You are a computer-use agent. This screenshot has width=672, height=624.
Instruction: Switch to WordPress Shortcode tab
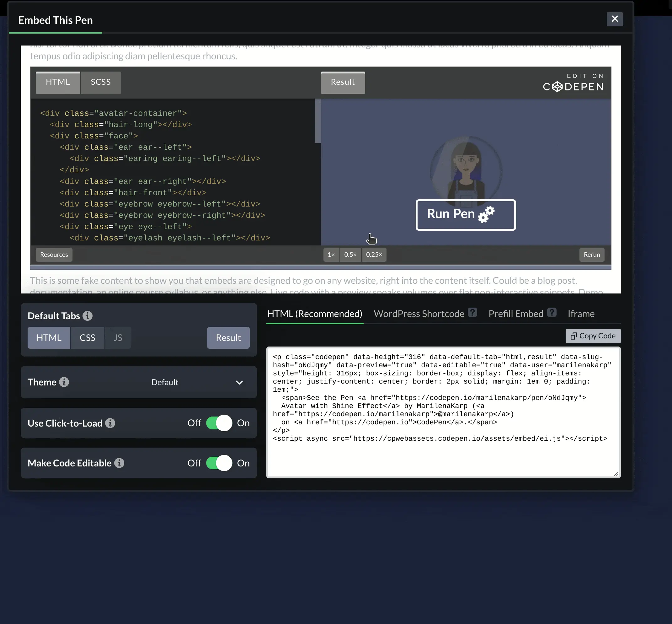[419, 313]
